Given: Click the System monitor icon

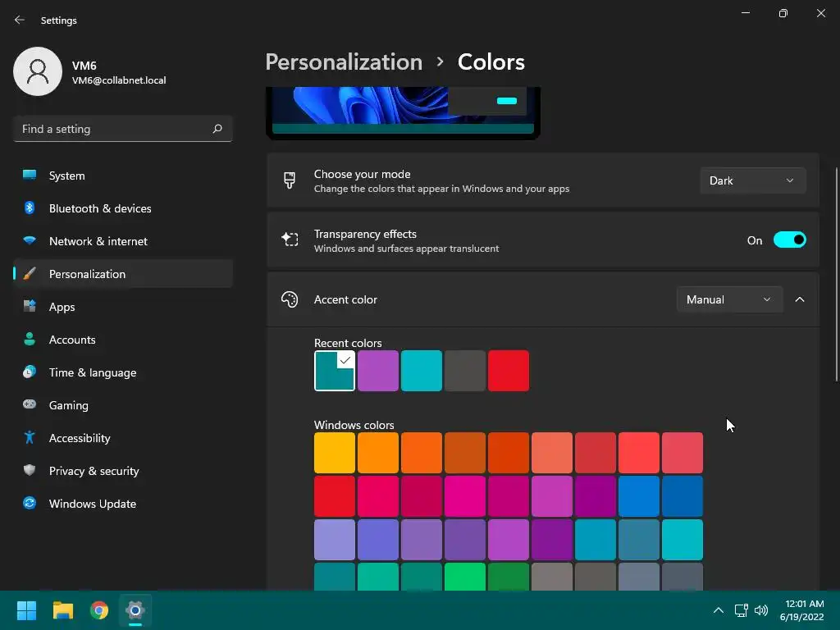Looking at the screenshot, I should click(30, 176).
